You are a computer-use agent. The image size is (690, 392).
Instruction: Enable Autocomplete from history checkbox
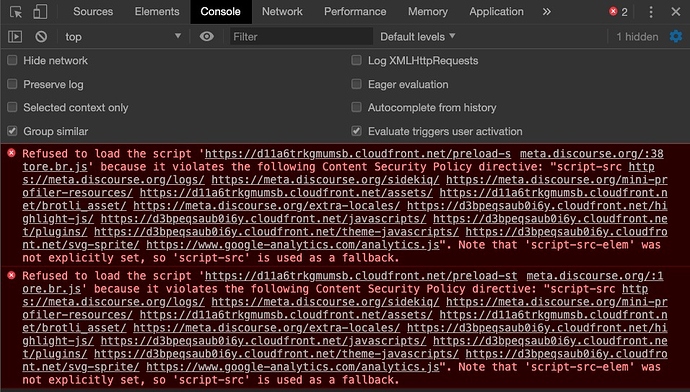click(356, 107)
